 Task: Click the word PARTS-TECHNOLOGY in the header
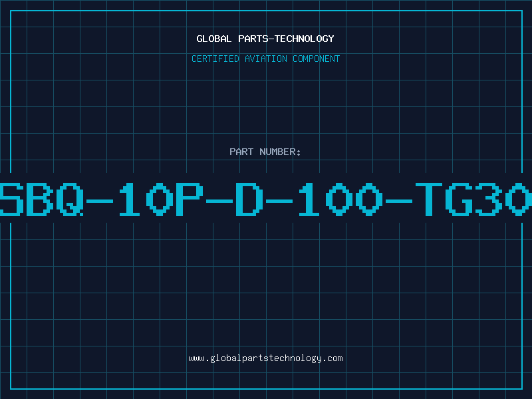tap(286, 39)
